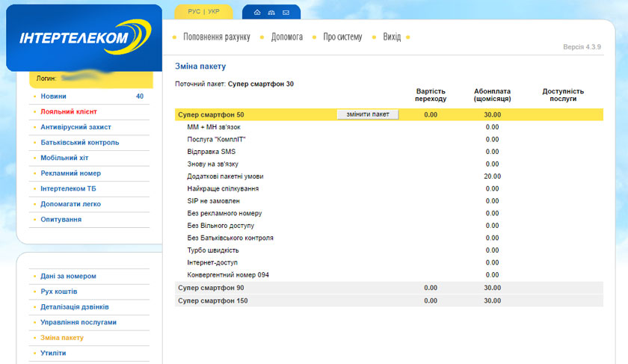Click Інтернет-доступ row
Image resolution: width=628 pixels, height=364 pixels.
(x=389, y=262)
